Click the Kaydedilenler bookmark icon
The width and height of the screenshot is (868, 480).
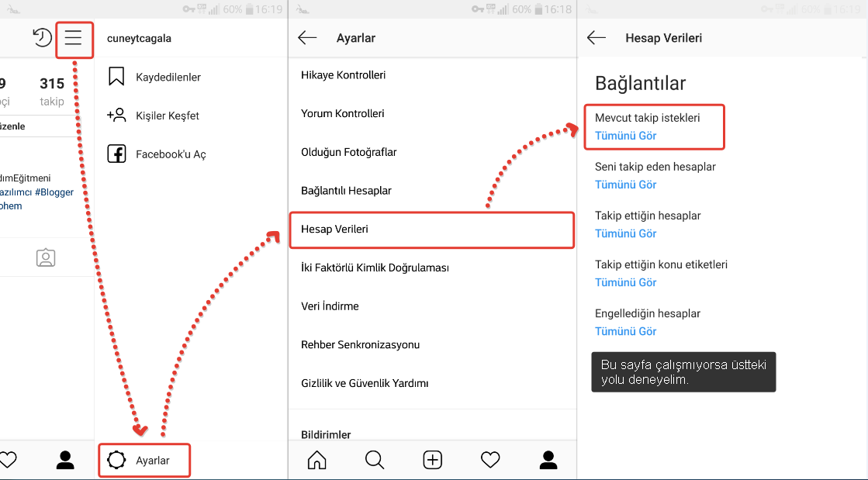[116, 77]
